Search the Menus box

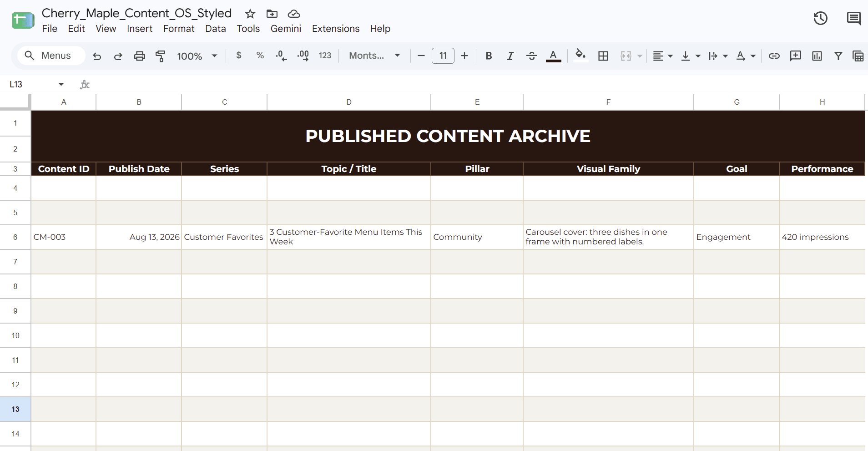click(51, 56)
